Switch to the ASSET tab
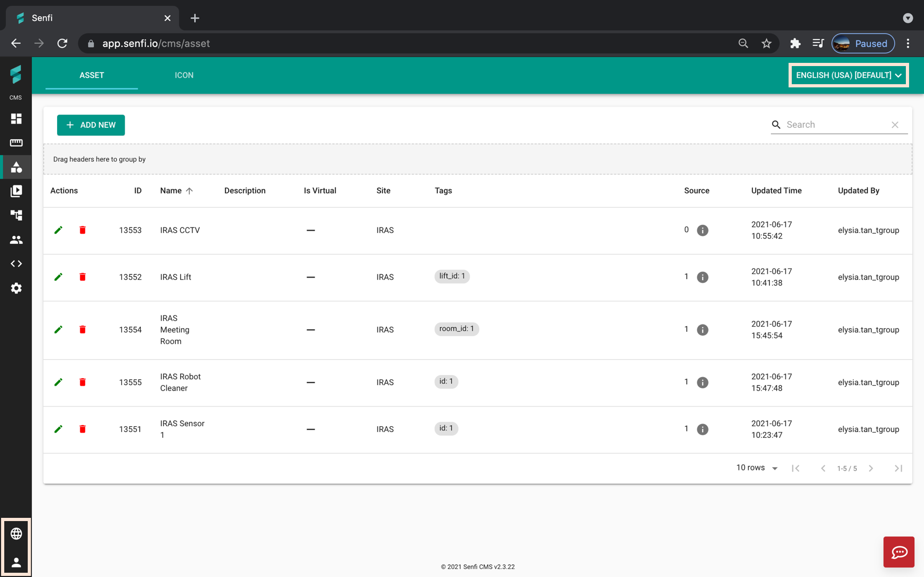924x577 pixels. coord(92,75)
